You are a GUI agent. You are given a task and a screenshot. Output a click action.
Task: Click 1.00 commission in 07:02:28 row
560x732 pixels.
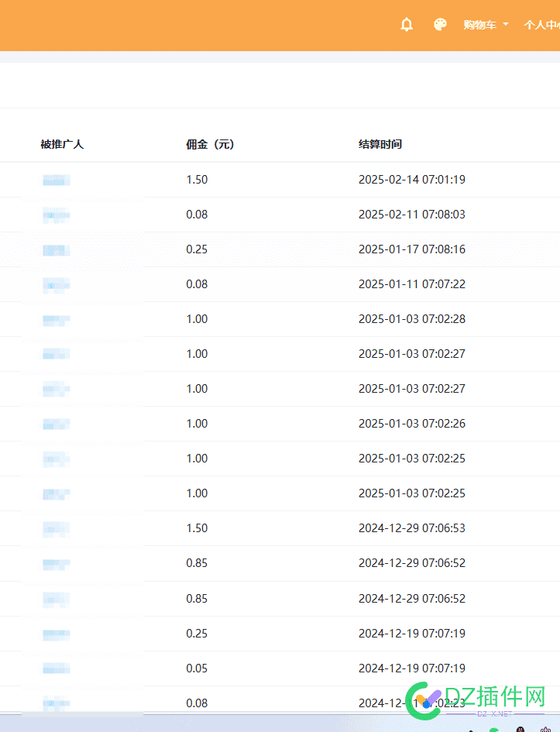coord(197,319)
